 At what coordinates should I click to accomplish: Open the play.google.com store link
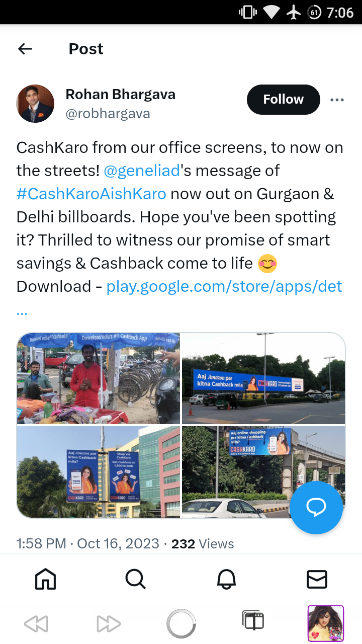pos(224,286)
